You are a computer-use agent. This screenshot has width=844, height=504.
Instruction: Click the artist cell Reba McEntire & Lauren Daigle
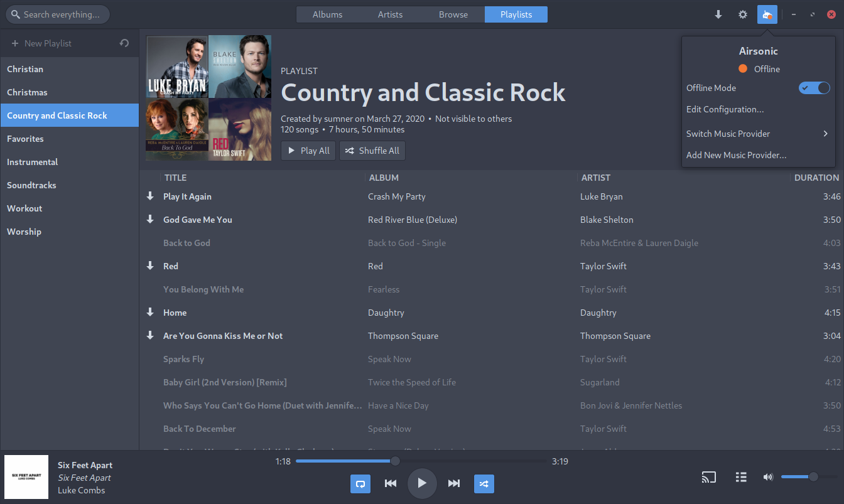[x=639, y=243]
